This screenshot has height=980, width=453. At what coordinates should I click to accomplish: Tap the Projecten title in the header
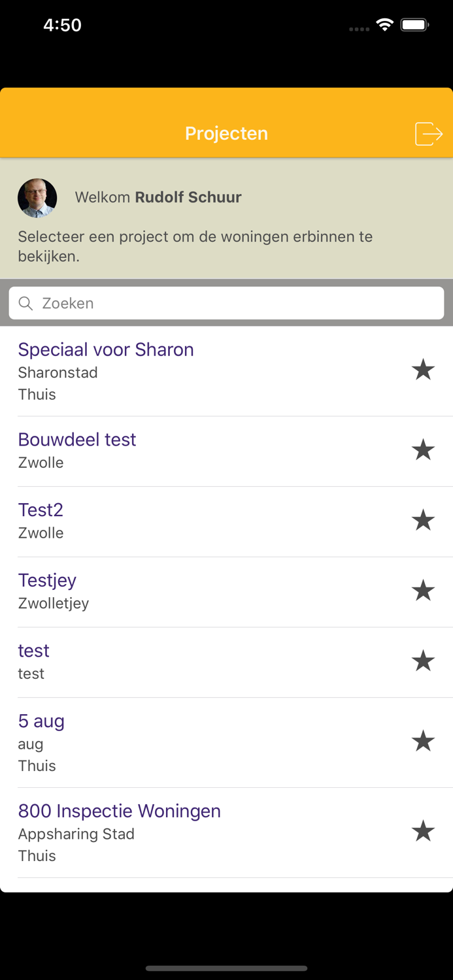click(x=226, y=133)
